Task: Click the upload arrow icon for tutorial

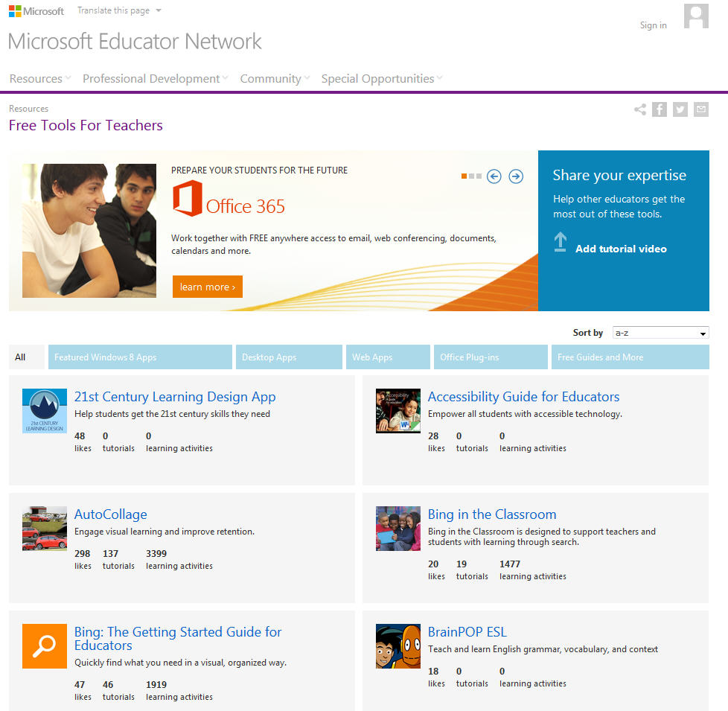Action: click(x=561, y=242)
